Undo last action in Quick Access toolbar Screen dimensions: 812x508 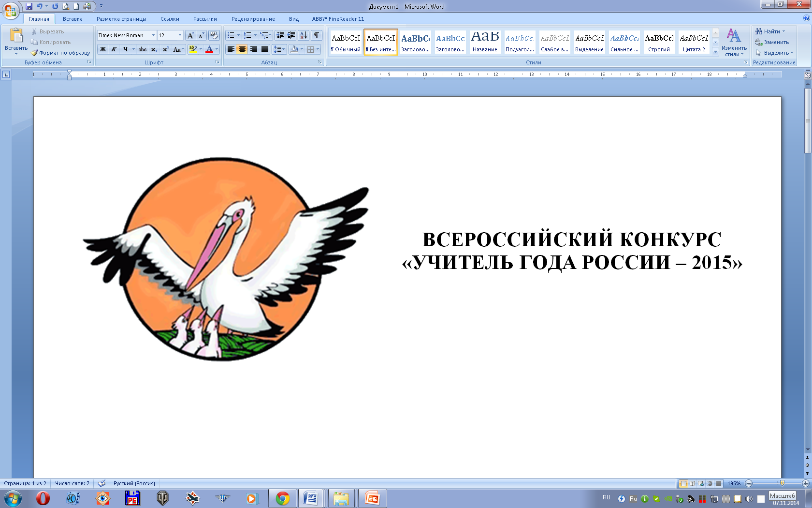pyautogui.click(x=40, y=6)
